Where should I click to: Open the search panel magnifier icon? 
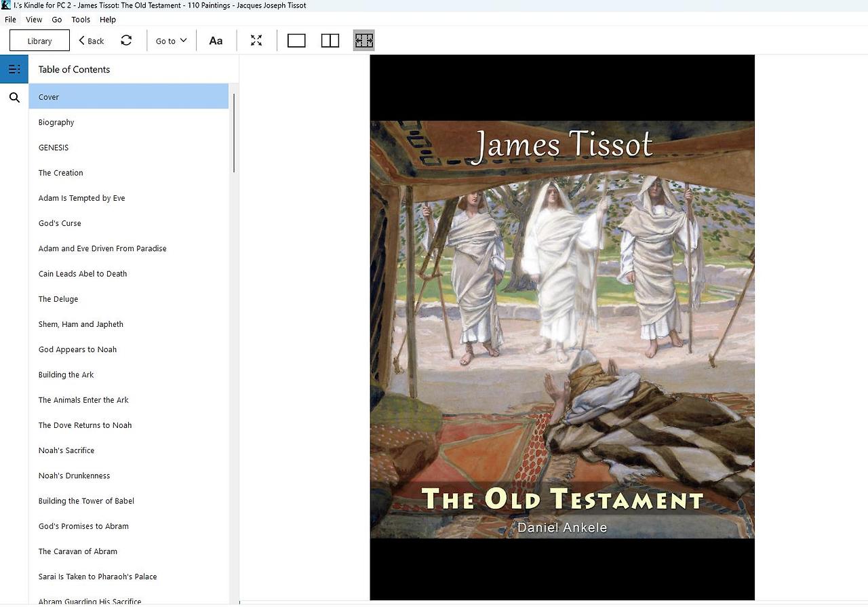(14, 98)
